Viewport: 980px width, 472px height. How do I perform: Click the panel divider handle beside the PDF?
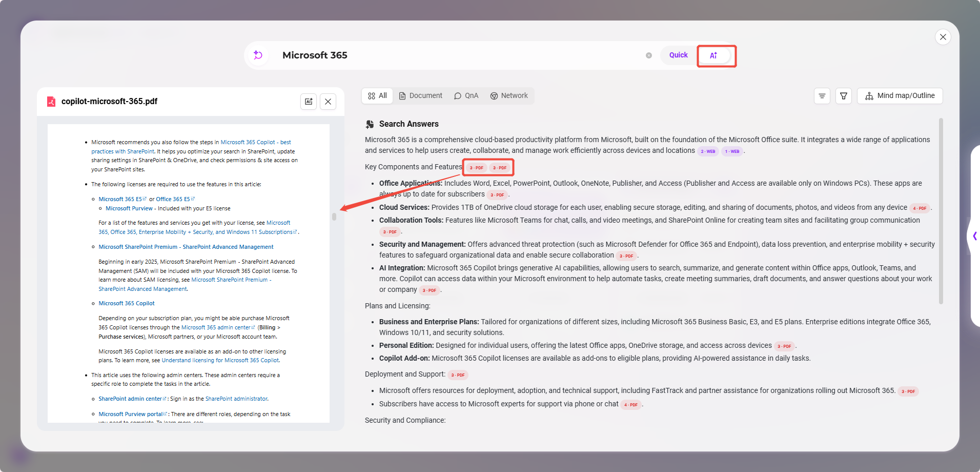click(334, 217)
